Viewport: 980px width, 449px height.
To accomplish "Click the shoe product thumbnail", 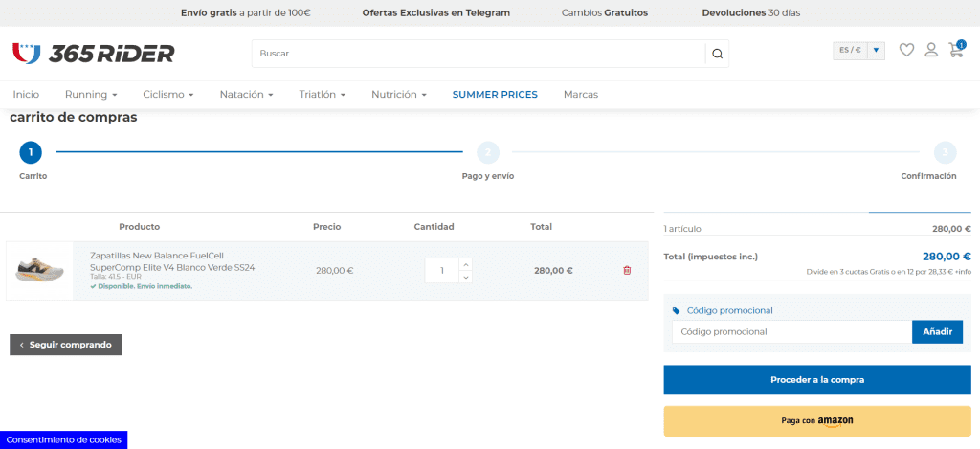I will [39, 271].
